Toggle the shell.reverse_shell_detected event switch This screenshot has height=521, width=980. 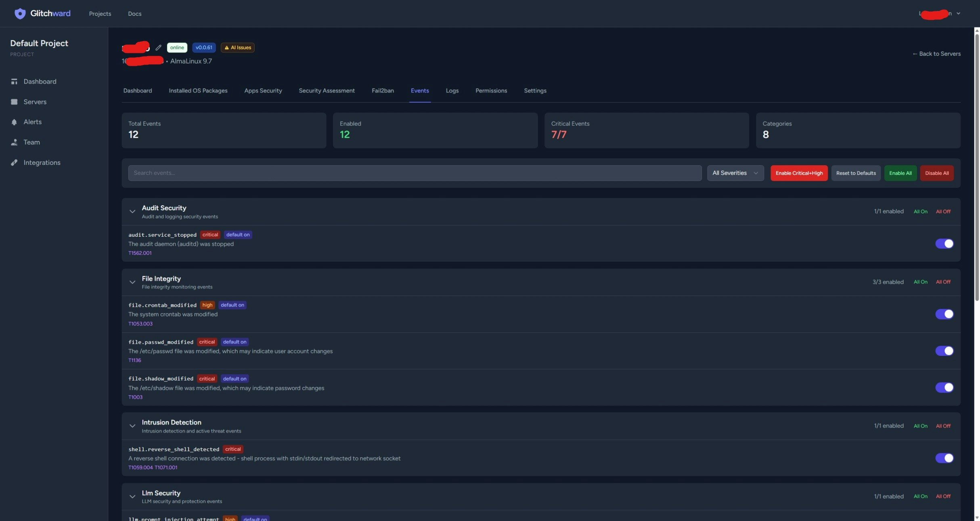[x=944, y=458]
